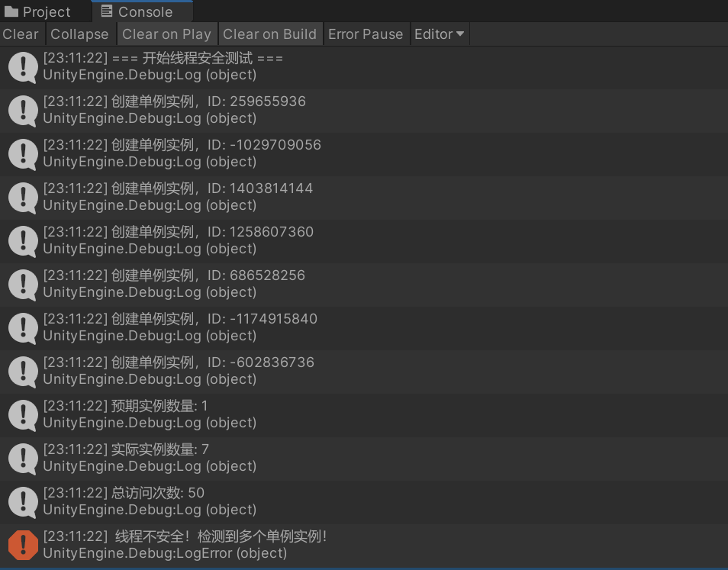Select log '总访问次数: 50'
Image resolution: width=728 pixels, height=570 pixels.
tap(364, 503)
